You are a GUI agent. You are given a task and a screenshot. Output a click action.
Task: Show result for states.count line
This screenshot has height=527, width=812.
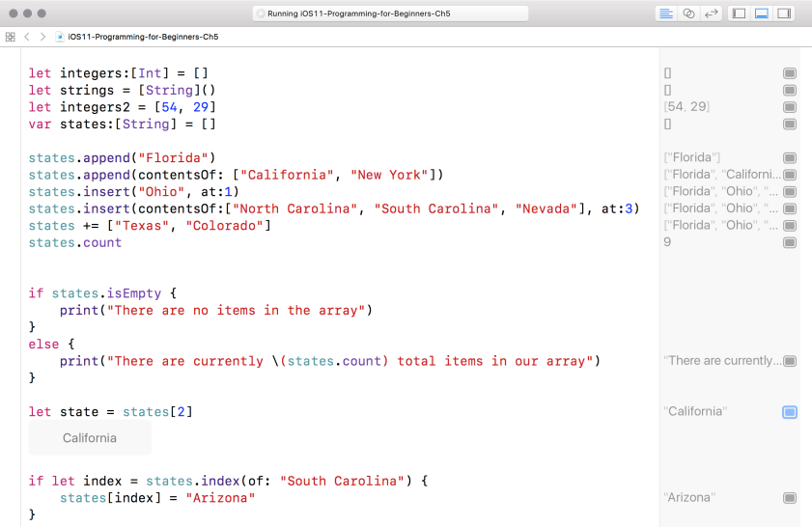790,242
